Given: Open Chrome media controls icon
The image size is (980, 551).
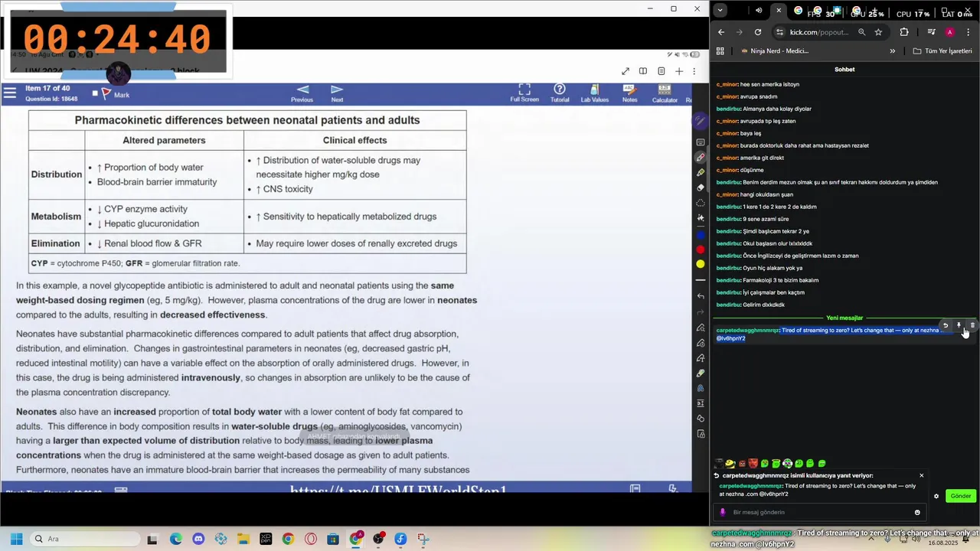Looking at the screenshot, I should coord(931,32).
